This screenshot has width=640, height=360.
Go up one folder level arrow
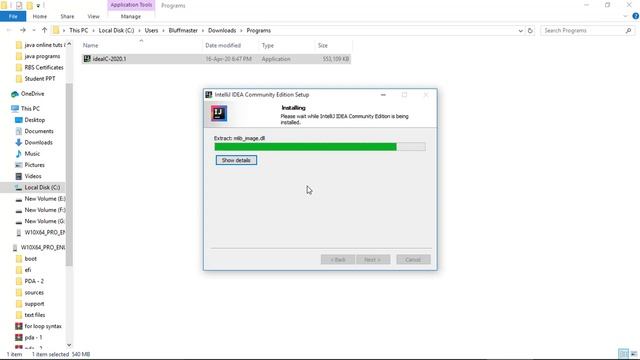44,30
